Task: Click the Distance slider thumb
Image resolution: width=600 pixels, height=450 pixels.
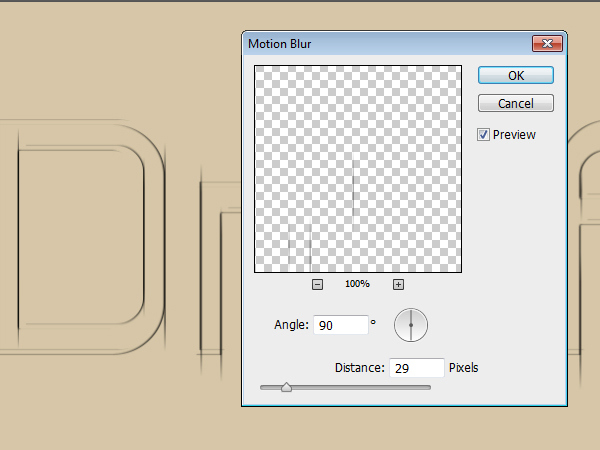Action: point(286,387)
